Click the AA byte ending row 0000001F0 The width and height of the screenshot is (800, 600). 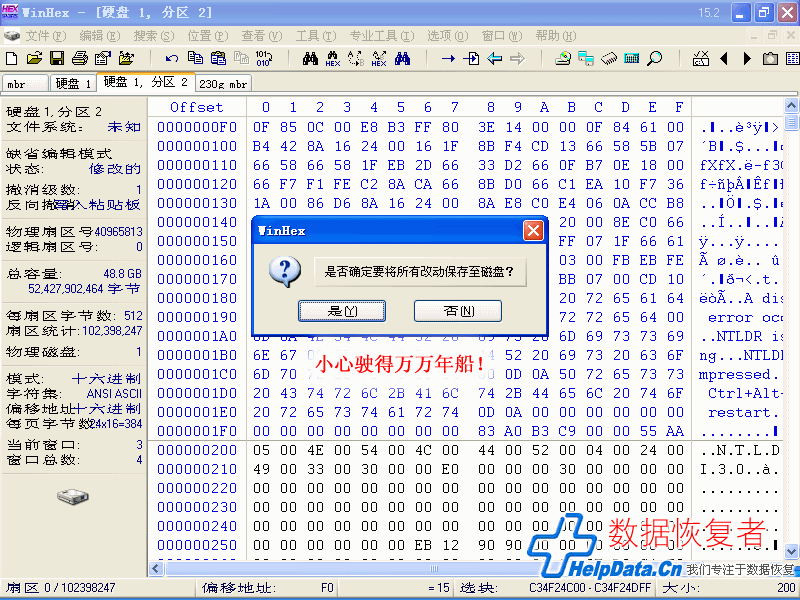click(x=675, y=431)
